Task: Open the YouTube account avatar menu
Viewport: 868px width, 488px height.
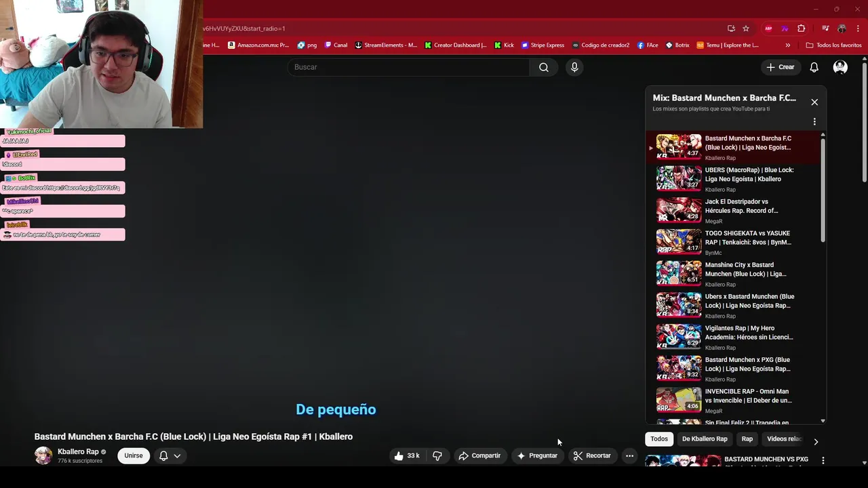Action: (840, 67)
